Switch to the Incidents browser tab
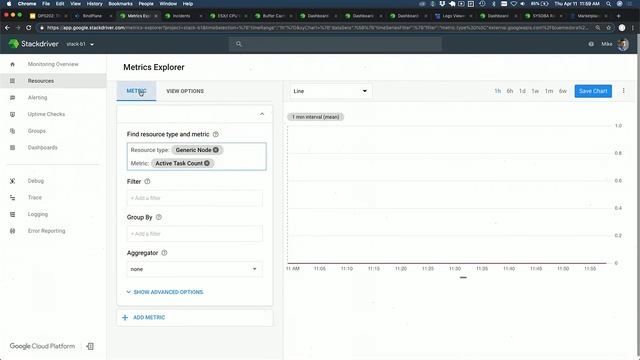The image size is (640, 360). click(x=182, y=16)
